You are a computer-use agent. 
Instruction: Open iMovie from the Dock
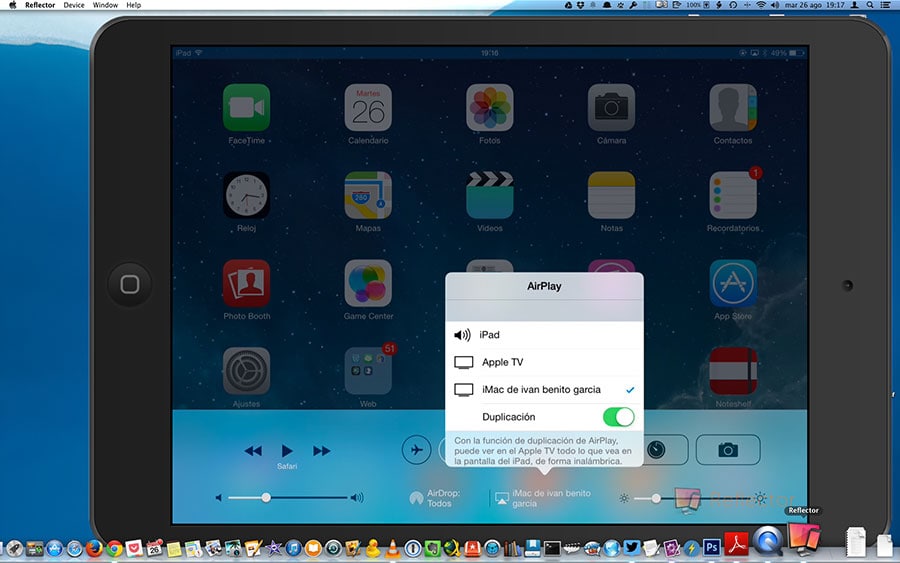pyautogui.click(x=274, y=549)
